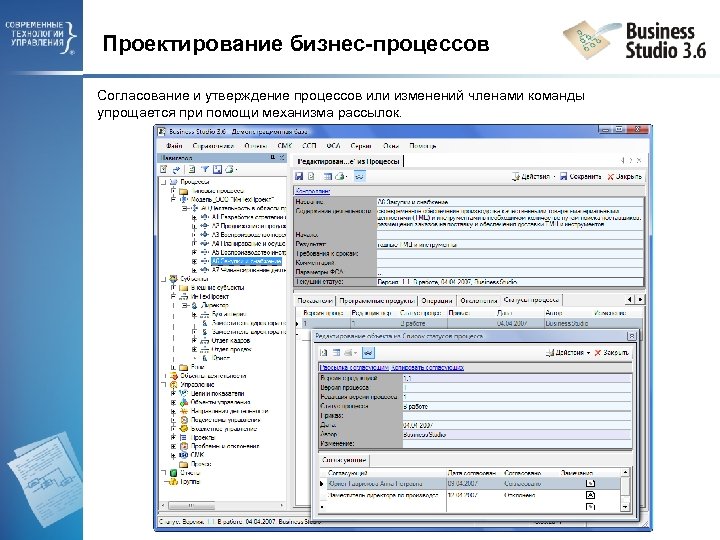The width and height of the screenshot is (720, 540).
Task: Open the Помощь menu
Action: 422,146
